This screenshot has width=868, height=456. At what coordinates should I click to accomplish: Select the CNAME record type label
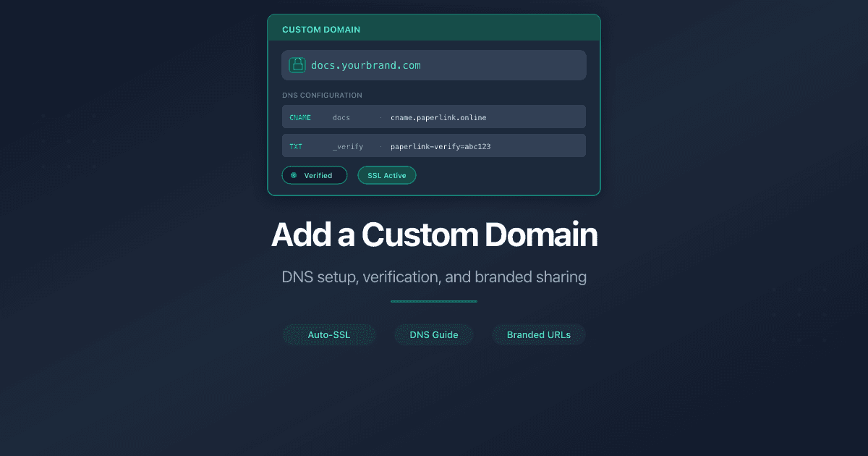300,117
